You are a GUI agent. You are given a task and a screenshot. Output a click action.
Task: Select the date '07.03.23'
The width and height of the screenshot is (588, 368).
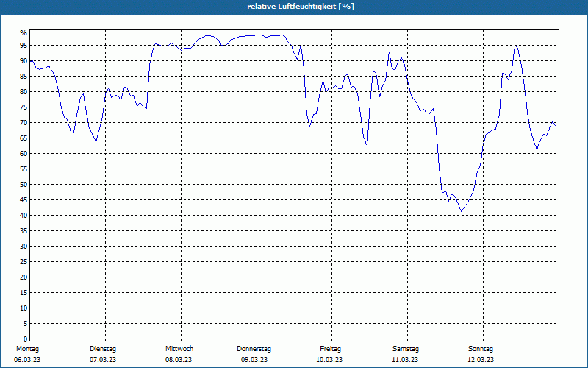click(103, 360)
